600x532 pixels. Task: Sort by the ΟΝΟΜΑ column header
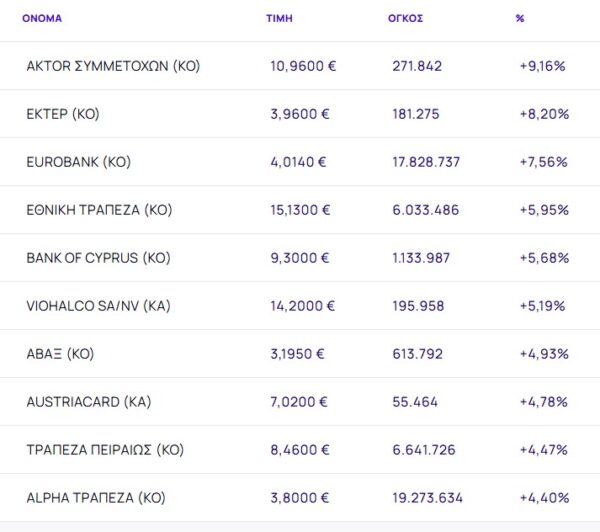coord(42,18)
